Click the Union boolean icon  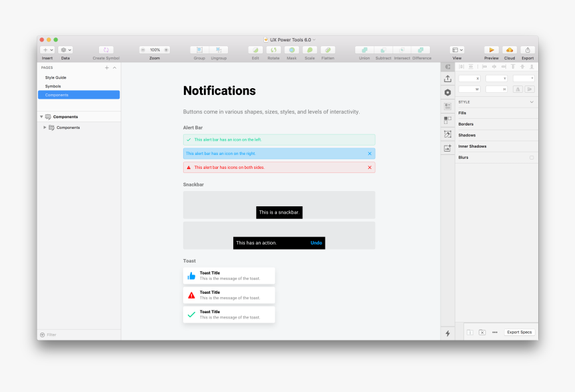pos(364,50)
